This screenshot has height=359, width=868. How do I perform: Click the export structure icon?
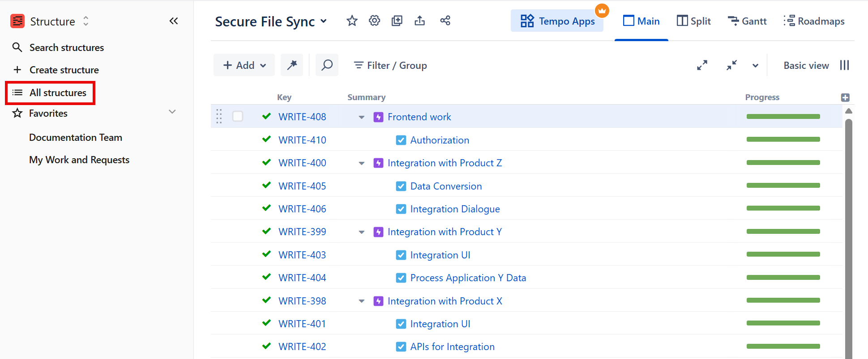coord(419,21)
